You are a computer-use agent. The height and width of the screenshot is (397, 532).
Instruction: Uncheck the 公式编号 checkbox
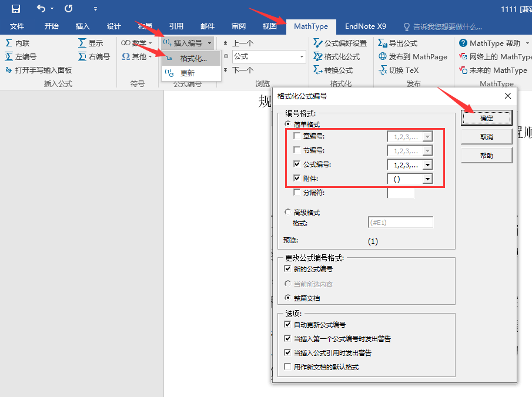(297, 164)
